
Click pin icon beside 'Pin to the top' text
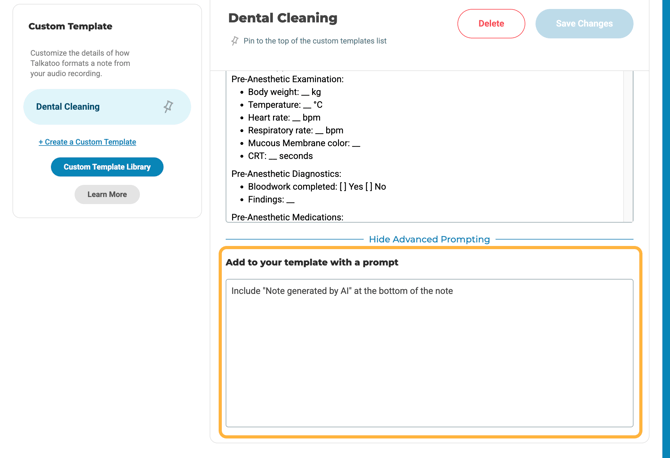click(x=235, y=41)
